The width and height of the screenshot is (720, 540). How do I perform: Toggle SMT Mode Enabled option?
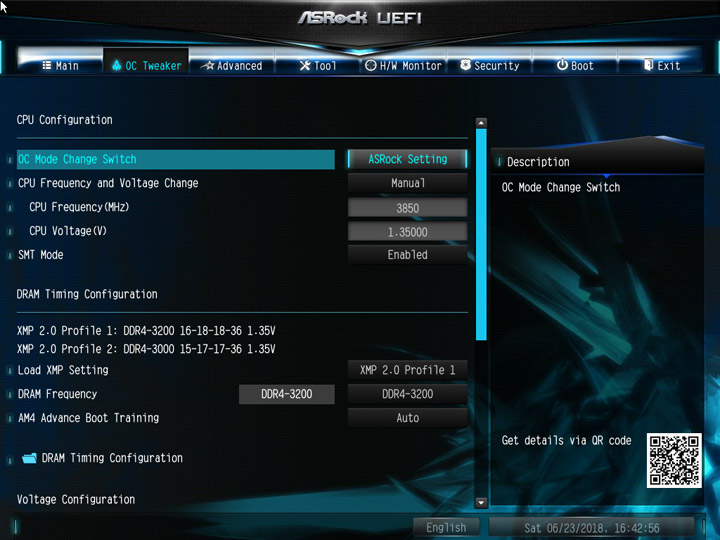[407, 255]
